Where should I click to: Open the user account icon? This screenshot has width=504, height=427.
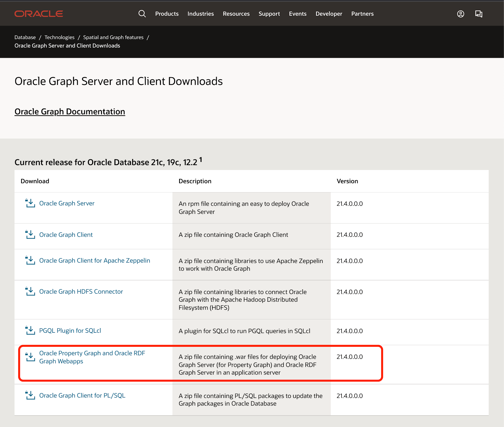460,14
